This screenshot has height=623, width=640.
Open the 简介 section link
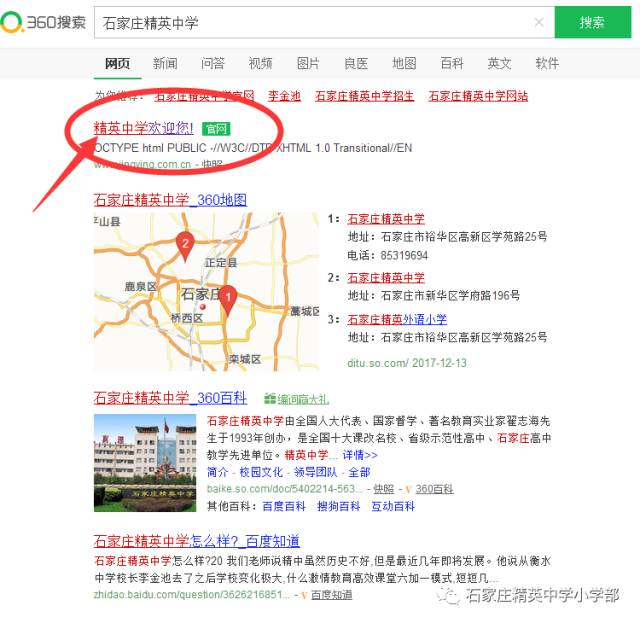(x=218, y=472)
